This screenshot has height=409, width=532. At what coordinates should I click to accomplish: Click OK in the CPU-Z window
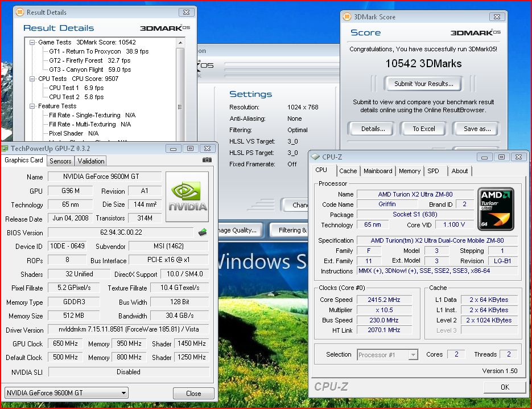click(x=505, y=387)
